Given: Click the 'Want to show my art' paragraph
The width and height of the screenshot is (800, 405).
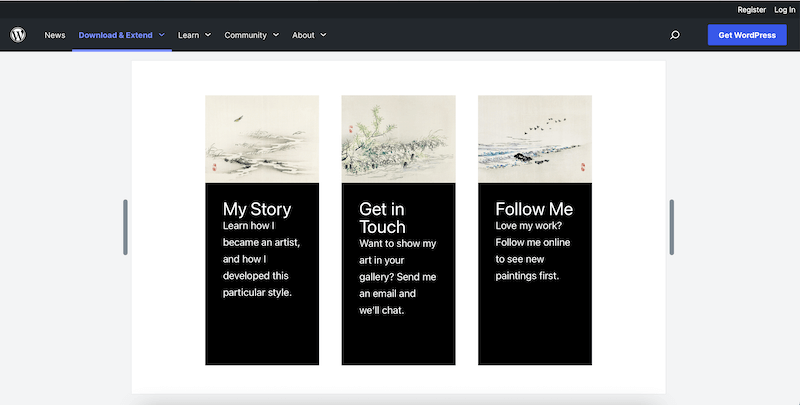Looking at the screenshot, I should [x=397, y=277].
